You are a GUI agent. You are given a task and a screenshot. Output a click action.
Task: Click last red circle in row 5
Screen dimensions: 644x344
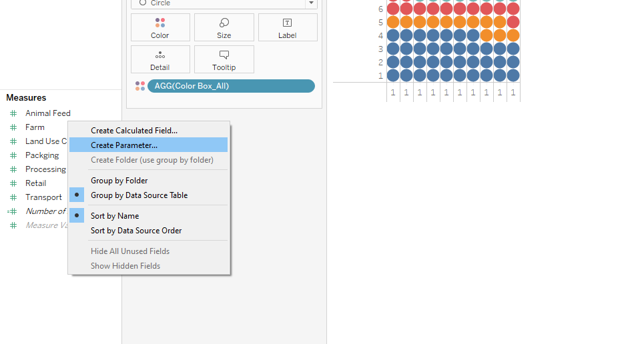(513, 22)
